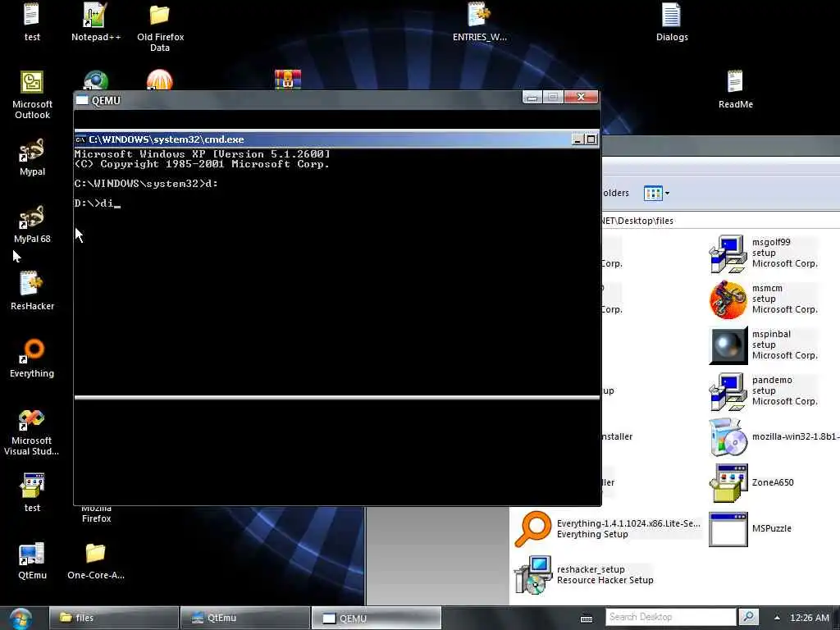Select the MSPuzzle file
840x630 pixels.
(x=751, y=529)
